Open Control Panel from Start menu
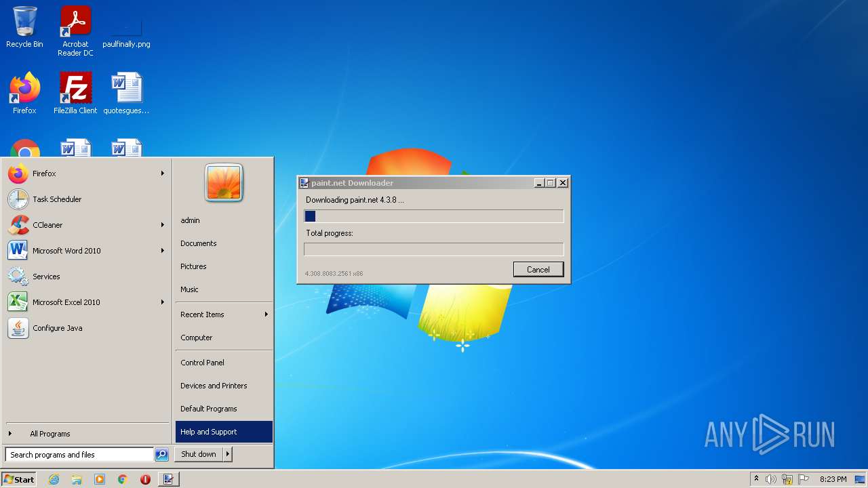The height and width of the screenshot is (488, 868). [224, 363]
